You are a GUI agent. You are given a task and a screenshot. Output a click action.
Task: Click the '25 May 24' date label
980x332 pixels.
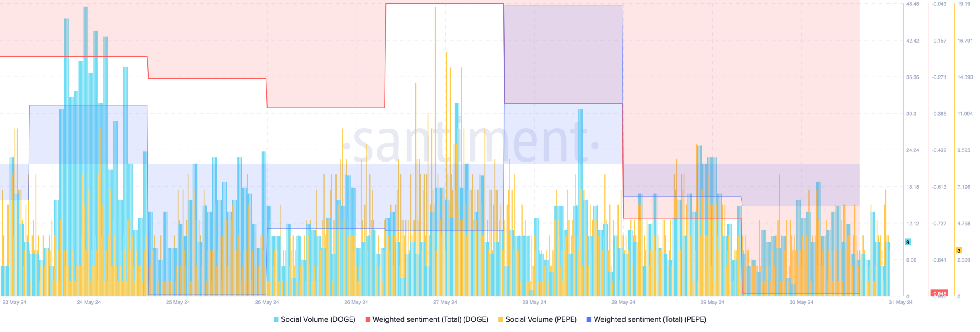(178, 302)
